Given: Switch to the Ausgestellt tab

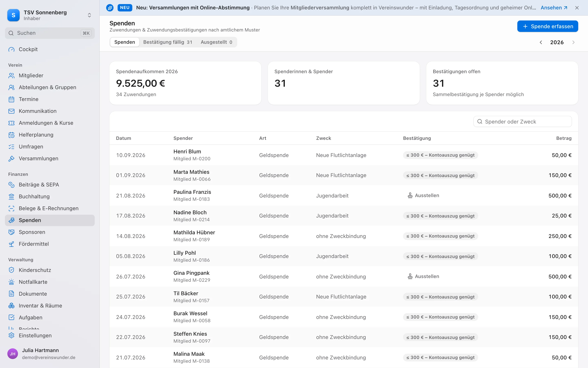Looking at the screenshot, I should (x=216, y=42).
